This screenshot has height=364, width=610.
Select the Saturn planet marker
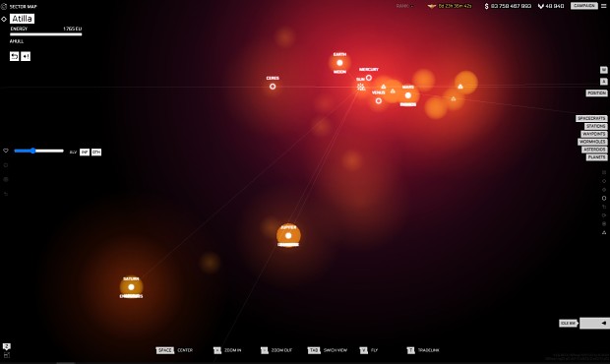point(131,287)
